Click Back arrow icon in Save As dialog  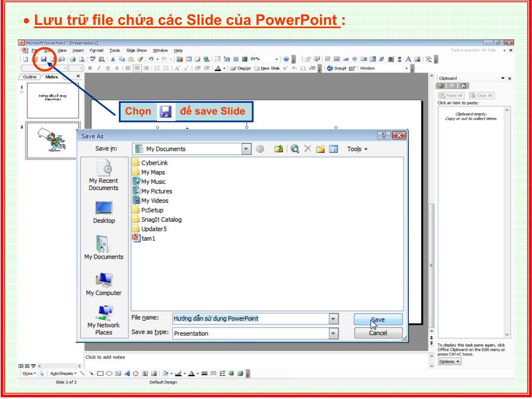tap(260, 149)
